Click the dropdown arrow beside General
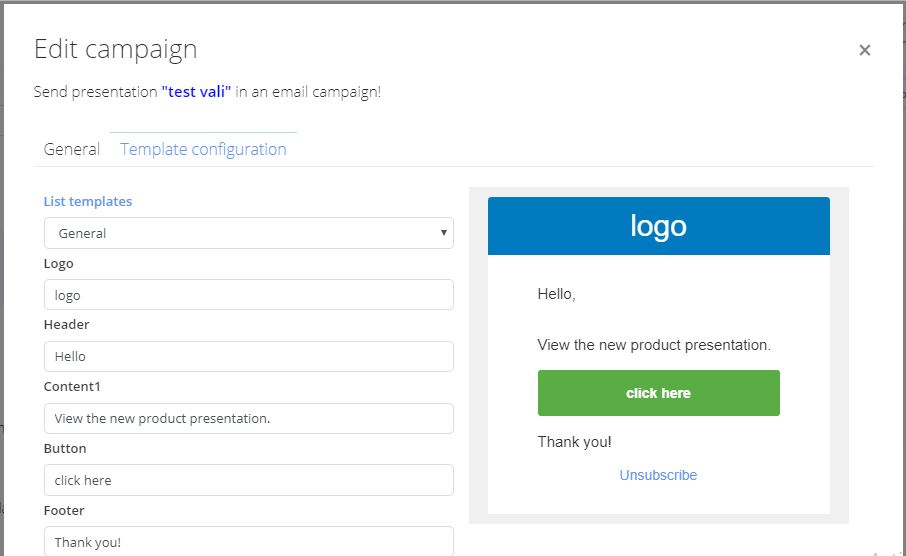Viewport: 906px width, 556px height. [444, 233]
